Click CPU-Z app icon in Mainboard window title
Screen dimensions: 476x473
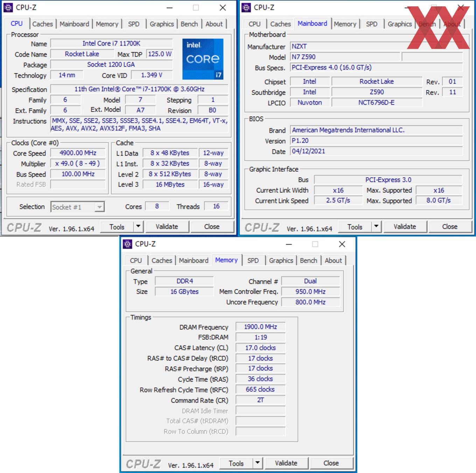coord(246,7)
